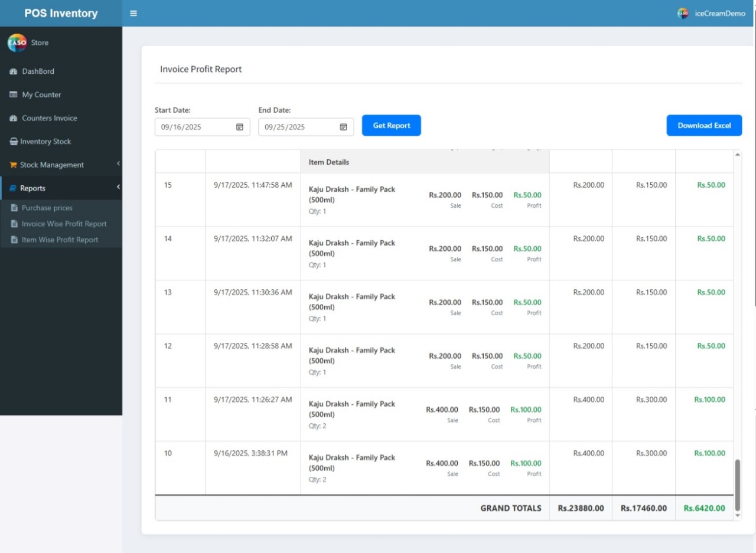Click the table's vertical scrollbar thumb

[737, 485]
